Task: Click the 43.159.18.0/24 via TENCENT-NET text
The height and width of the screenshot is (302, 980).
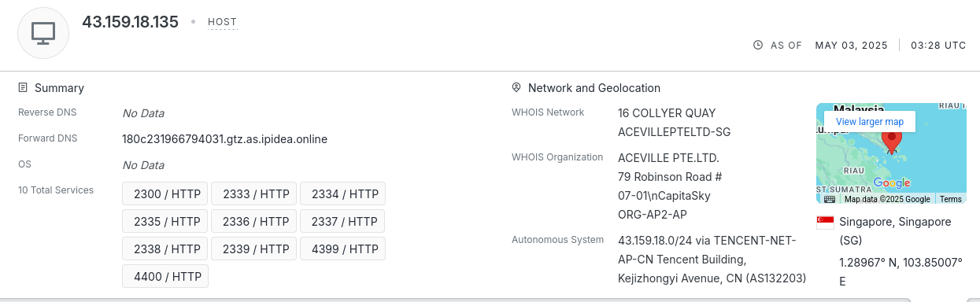Action: pos(707,241)
